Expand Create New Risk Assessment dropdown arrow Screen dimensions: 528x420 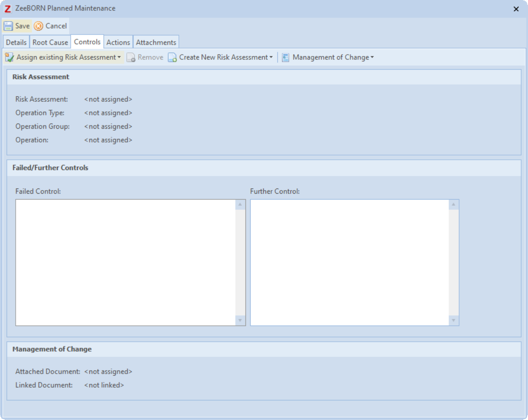(x=271, y=57)
